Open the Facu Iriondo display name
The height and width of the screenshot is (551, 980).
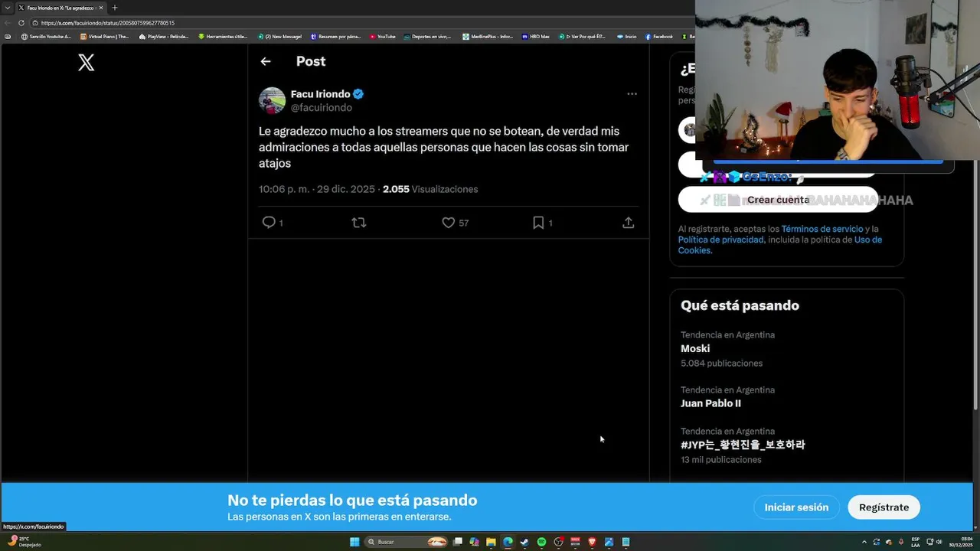tap(320, 94)
